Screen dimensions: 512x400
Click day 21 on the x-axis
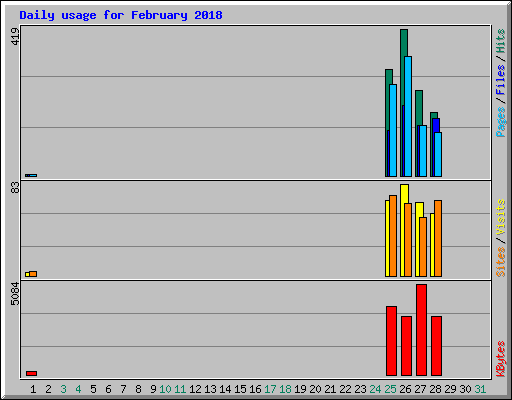pyautogui.click(x=330, y=389)
